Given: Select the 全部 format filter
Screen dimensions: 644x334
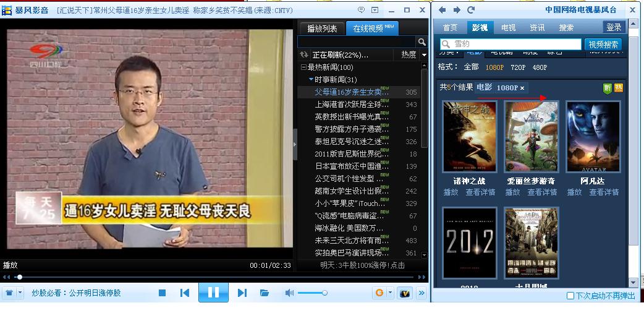Looking at the screenshot, I should tap(471, 67).
